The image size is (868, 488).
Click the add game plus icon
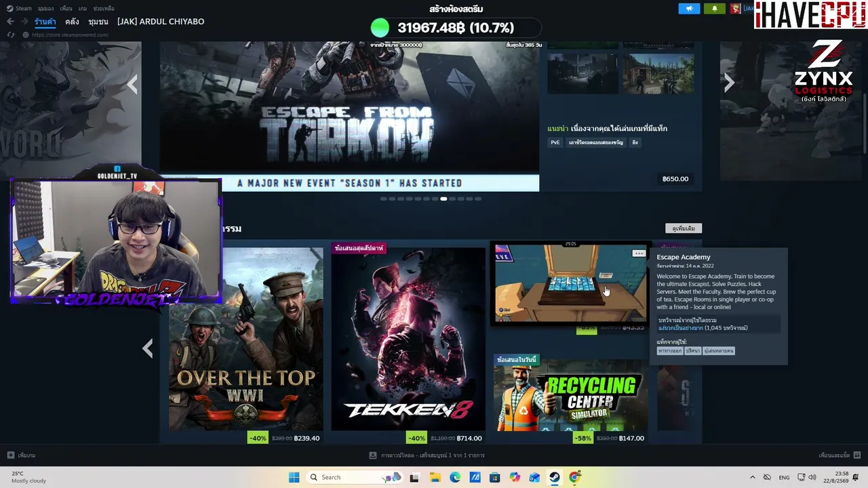(10, 455)
